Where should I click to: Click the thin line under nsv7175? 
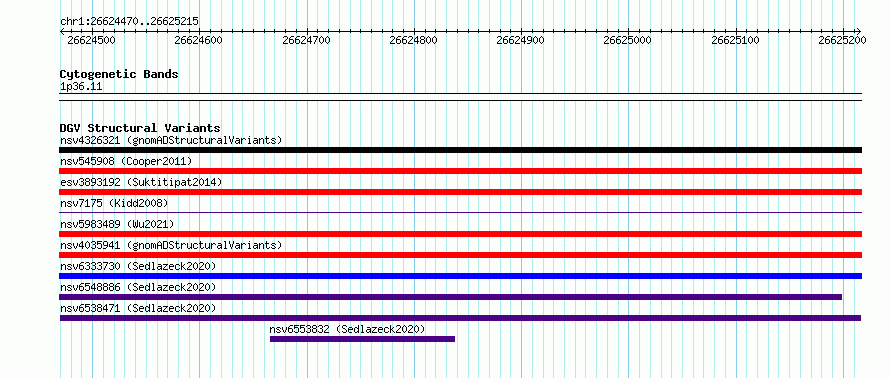(460, 212)
